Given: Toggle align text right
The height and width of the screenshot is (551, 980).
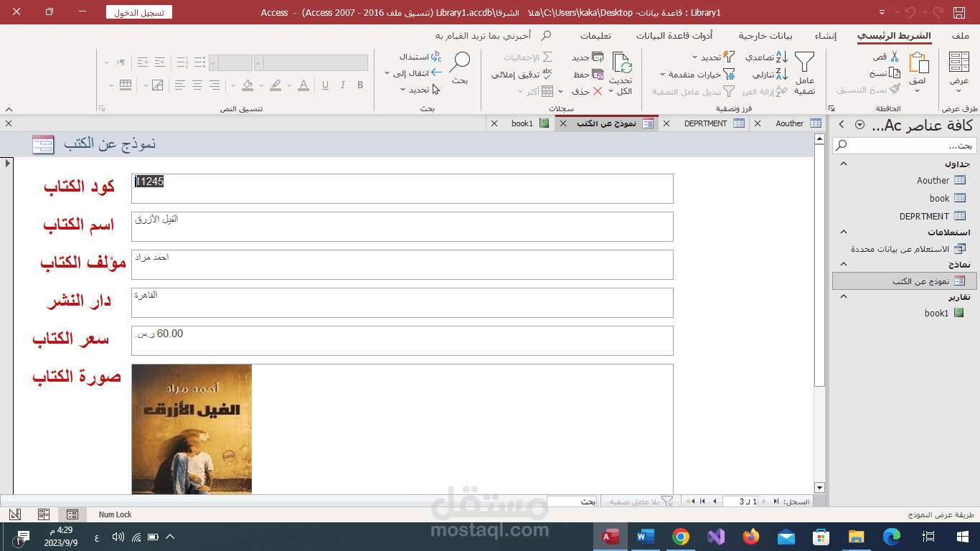Looking at the screenshot, I should pyautogui.click(x=215, y=85).
